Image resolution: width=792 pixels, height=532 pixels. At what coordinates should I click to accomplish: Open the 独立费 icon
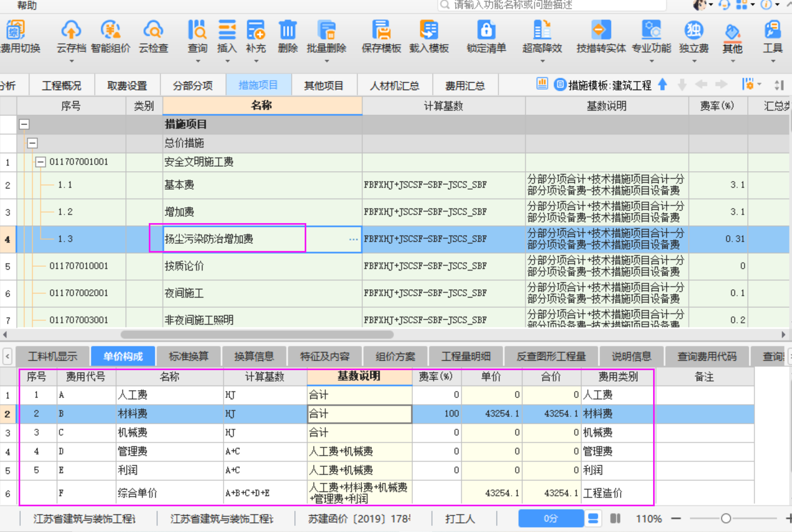(x=694, y=30)
